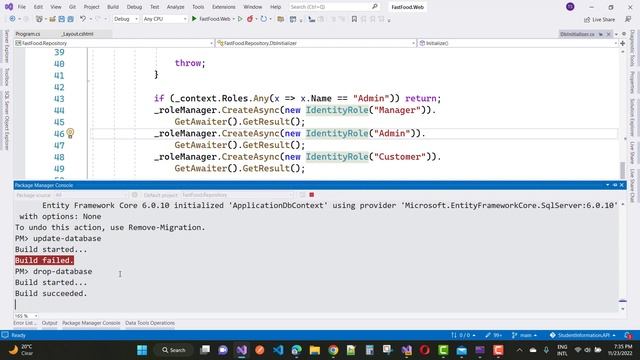Click Start Without Debugging outline play icon
This screenshot has width=640, height=360.
[240, 19]
